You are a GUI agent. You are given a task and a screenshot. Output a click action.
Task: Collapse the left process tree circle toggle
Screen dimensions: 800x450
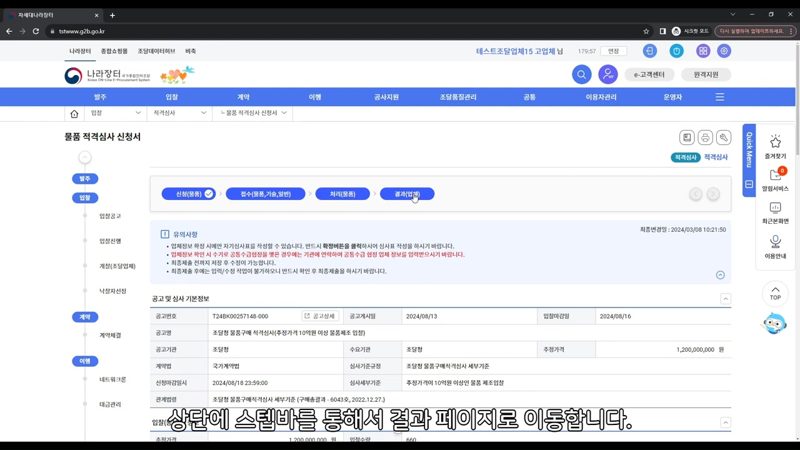tap(85, 157)
